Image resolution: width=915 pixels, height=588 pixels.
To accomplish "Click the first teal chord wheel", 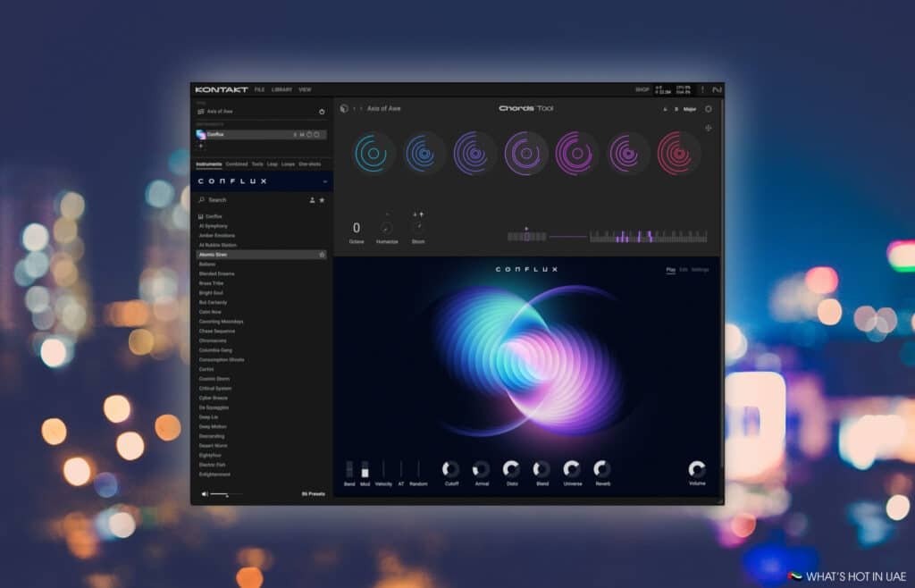I will (x=372, y=152).
